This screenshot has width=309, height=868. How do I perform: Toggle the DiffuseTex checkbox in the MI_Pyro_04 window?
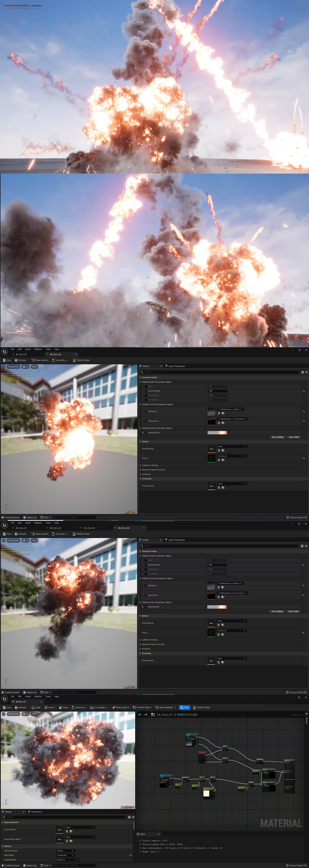tap(146, 585)
